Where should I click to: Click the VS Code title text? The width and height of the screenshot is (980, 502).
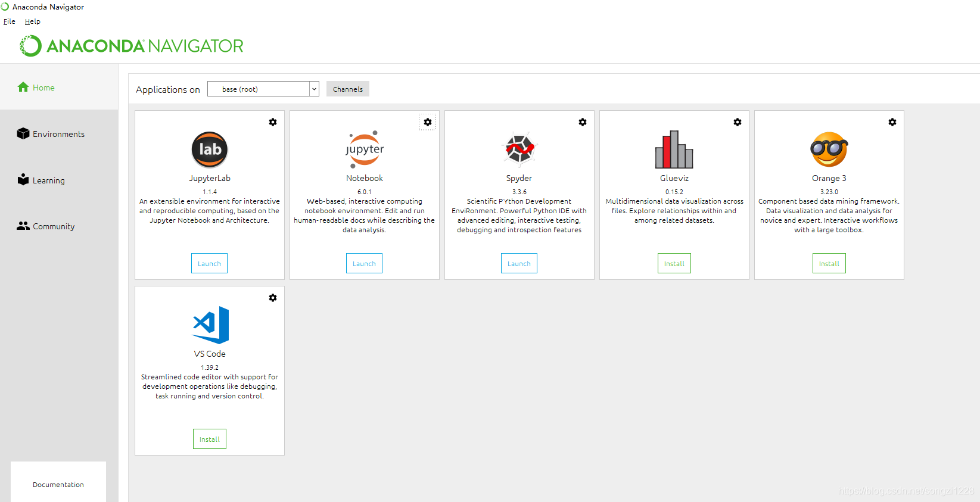tap(210, 354)
